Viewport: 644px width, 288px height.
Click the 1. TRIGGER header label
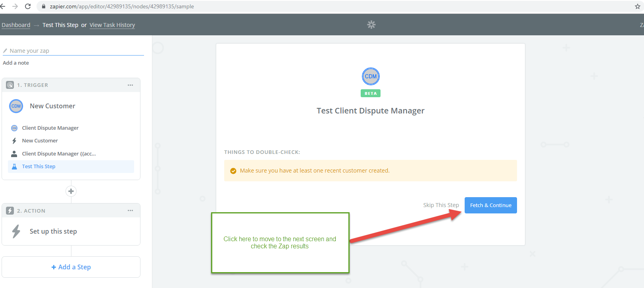tap(33, 85)
